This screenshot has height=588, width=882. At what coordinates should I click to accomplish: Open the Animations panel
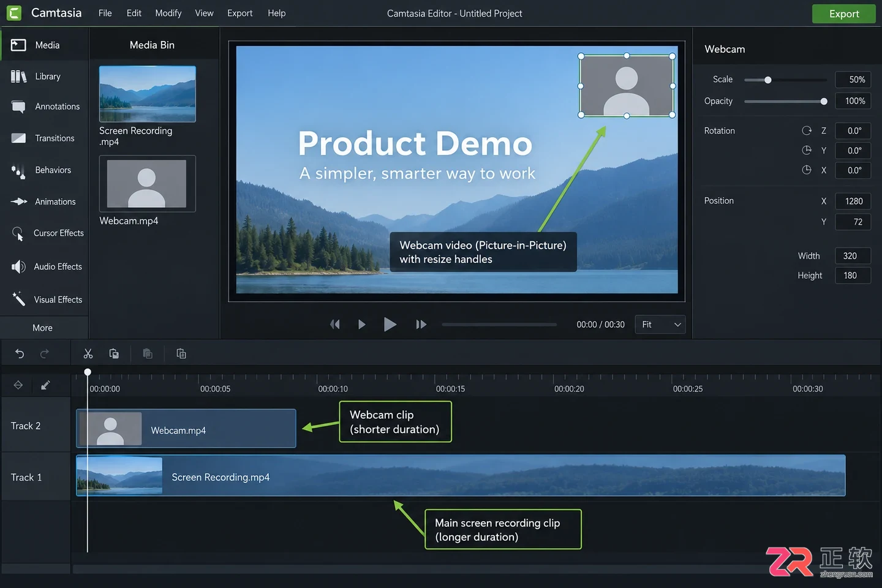tap(44, 202)
